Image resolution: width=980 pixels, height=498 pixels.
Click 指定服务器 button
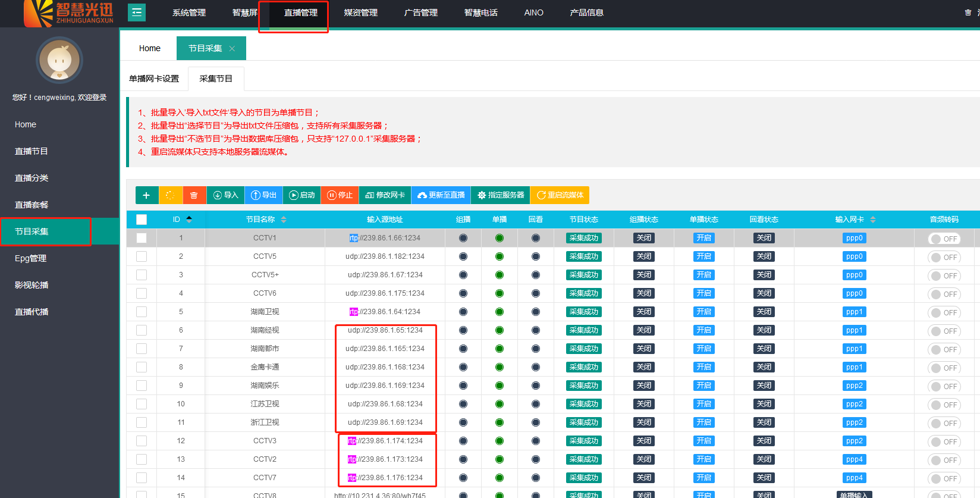pyautogui.click(x=501, y=195)
